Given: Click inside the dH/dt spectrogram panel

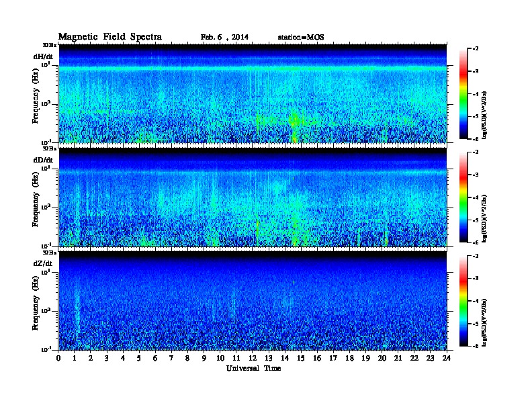Looking at the screenshot, I should 253,93.
